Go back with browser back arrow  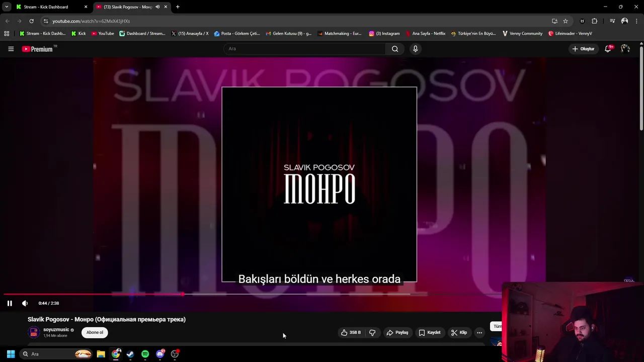[x=7, y=21]
